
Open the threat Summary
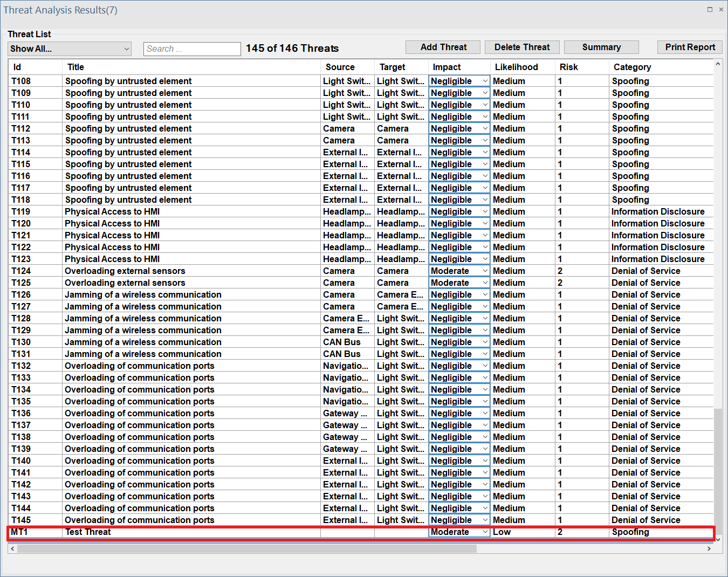click(601, 47)
